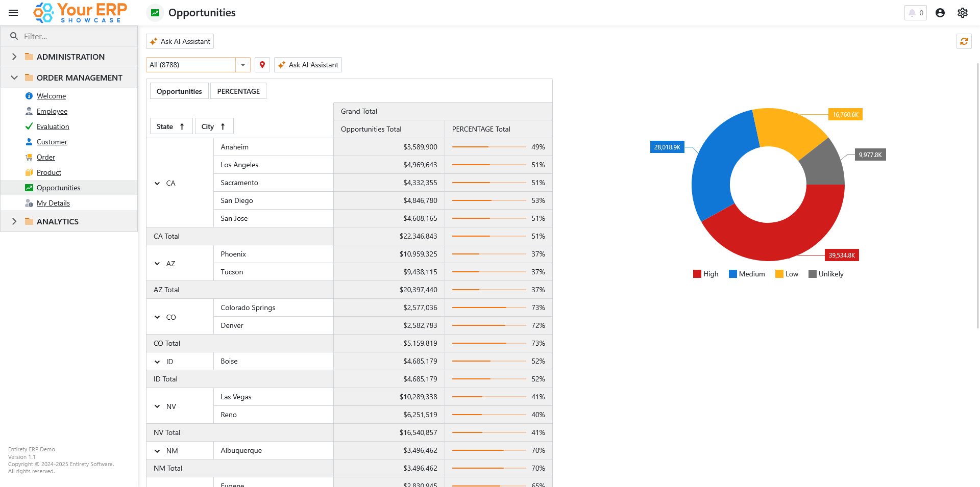The height and width of the screenshot is (487, 980).
Task: Click the red map pin icon
Action: click(x=262, y=65)
